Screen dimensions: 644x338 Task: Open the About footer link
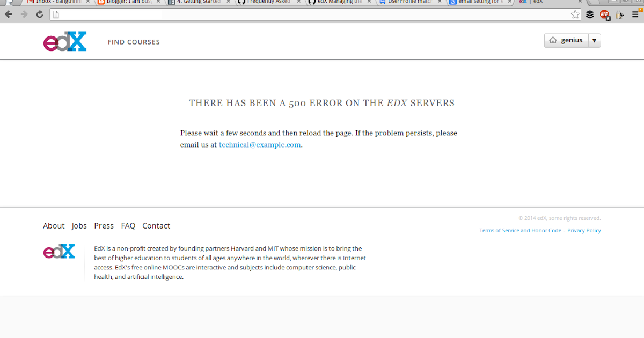(x=54, y=226)
